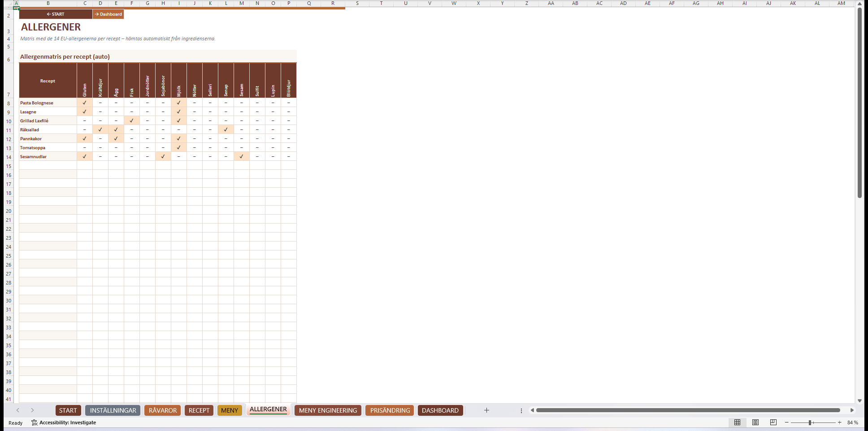Click the horizontal scroll left arrow

pyautogui.click(x=532, y=410)
